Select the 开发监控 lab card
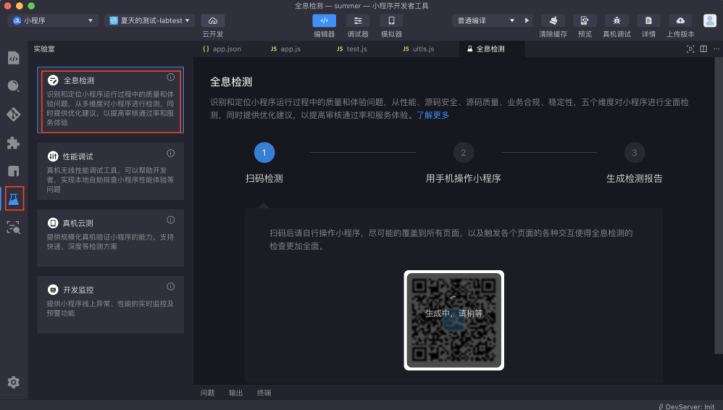 point(111,304)
